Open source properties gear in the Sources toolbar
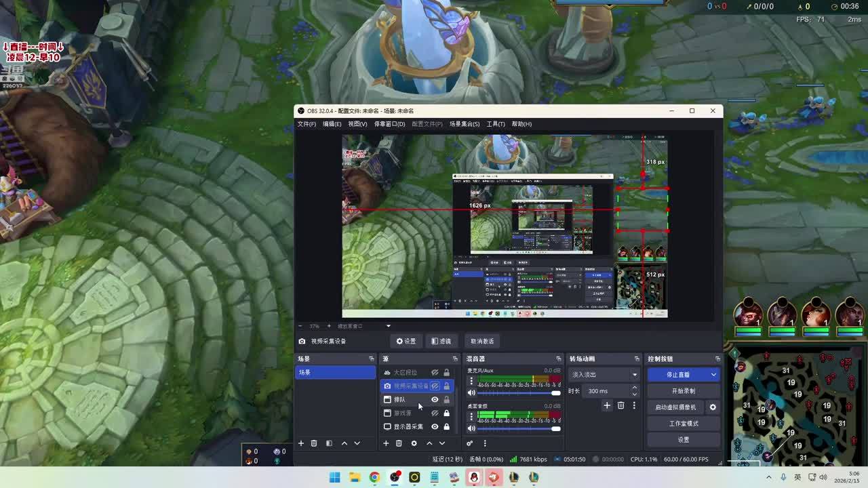This screenshot has height=488, width=868. tap(414, 443)
